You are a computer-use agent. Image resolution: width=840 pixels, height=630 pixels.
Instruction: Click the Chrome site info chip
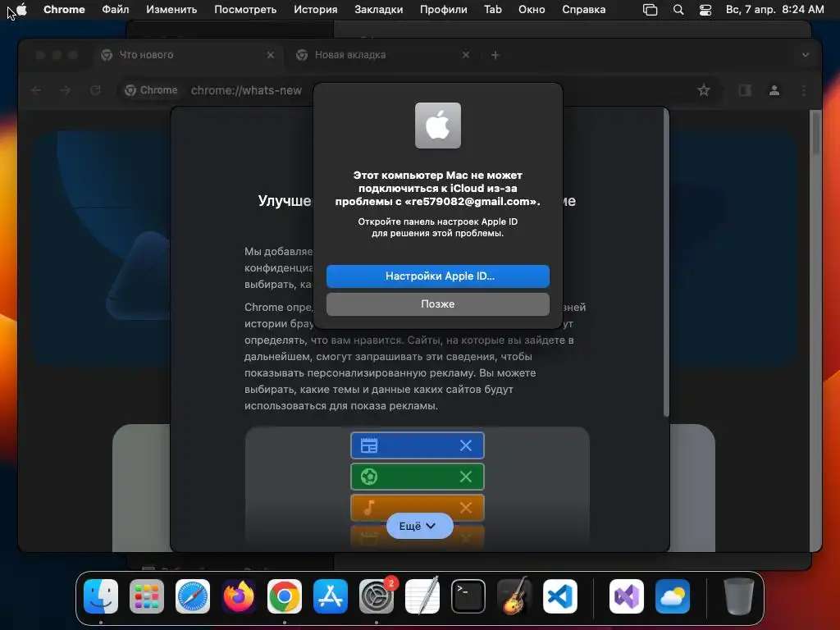[x=151, y=90]
